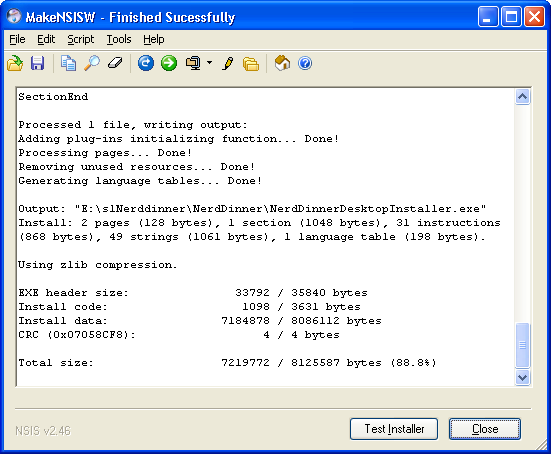Image resolution: width=551 pixels, height=454 pixels.
Task: Click the 'Using zlib compression.' line
Action: pos(98,265)
